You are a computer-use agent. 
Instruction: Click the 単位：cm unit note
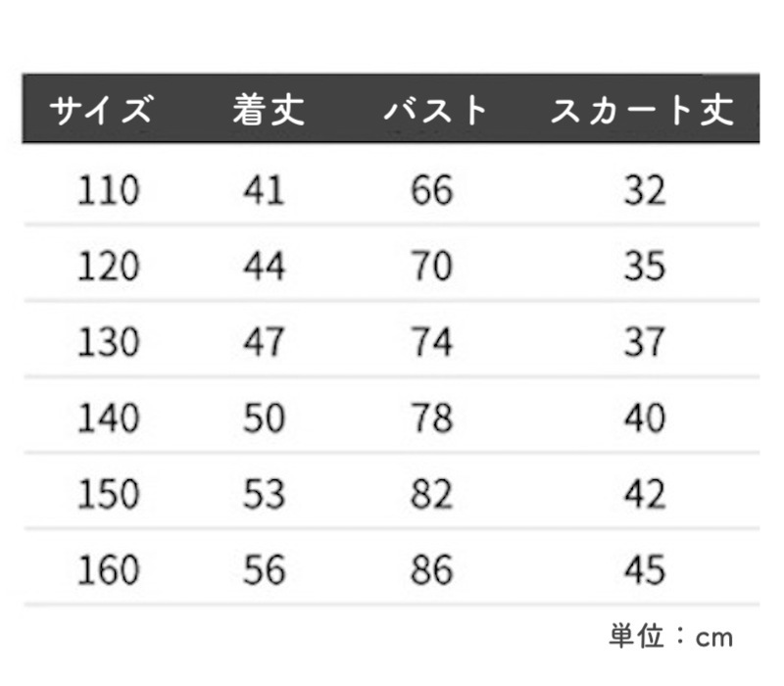click(671, 636)
